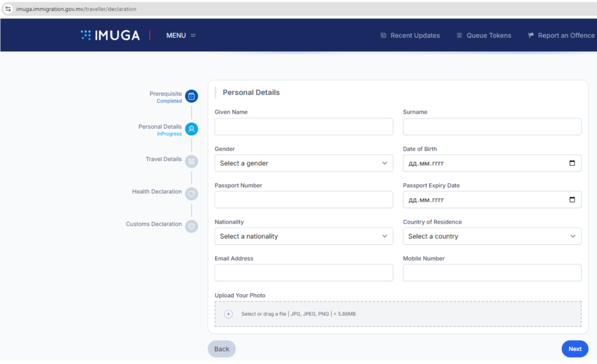The height and width of the screenshot is (364, 597).
Task: Click the IMUGA logo
Action: 110,35
